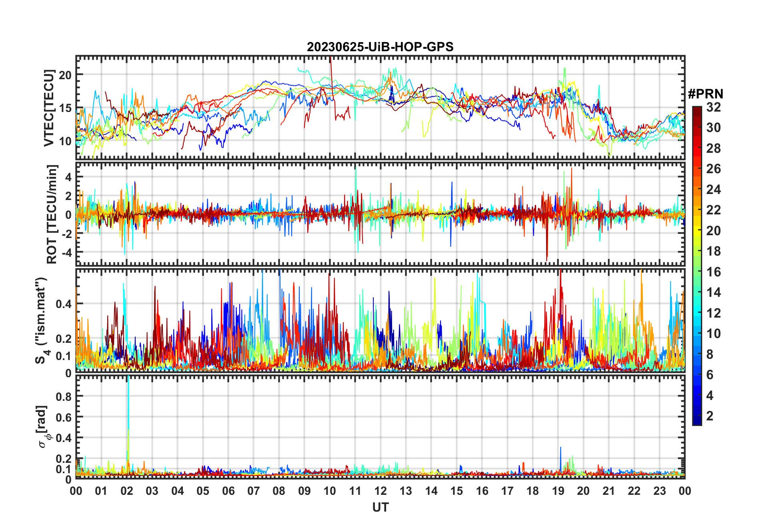Click the UT x-axis label

coord(380,507)
